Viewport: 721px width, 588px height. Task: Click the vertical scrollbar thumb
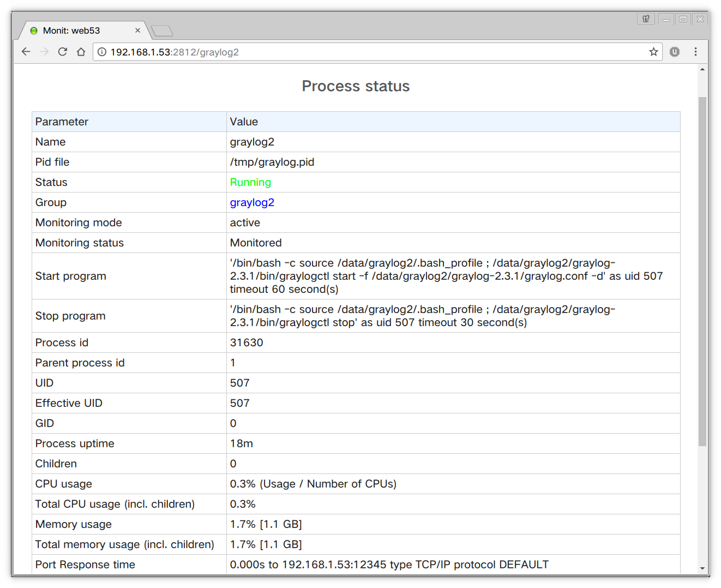tap(702, 273)
